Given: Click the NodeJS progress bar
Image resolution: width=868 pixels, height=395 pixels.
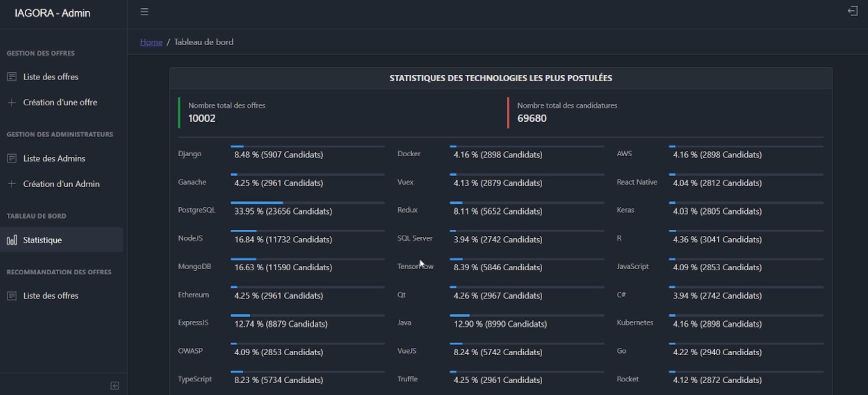Looking at the screenshot, I should point(307,231).
